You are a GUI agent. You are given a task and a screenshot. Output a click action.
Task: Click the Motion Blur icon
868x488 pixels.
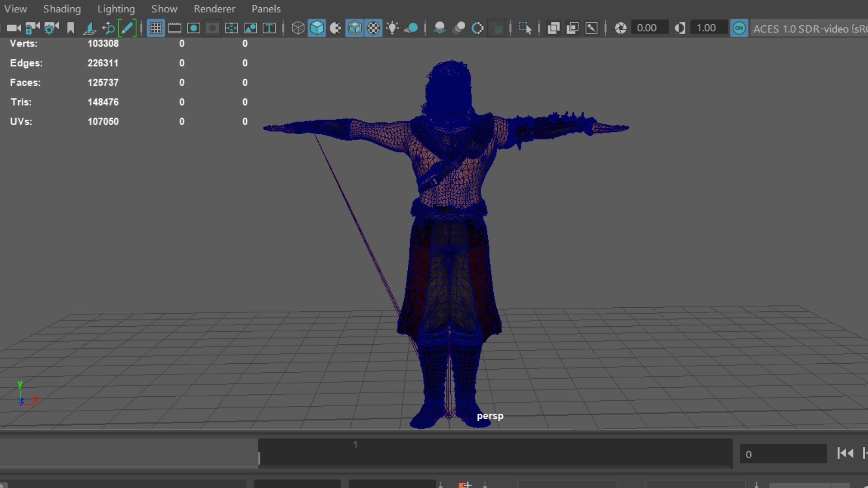click(459, 28)
